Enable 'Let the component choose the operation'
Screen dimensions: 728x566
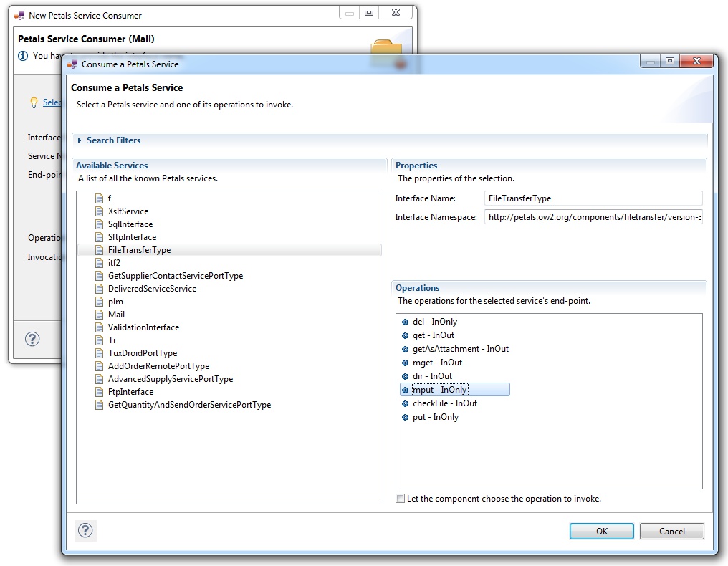[401, 499]
